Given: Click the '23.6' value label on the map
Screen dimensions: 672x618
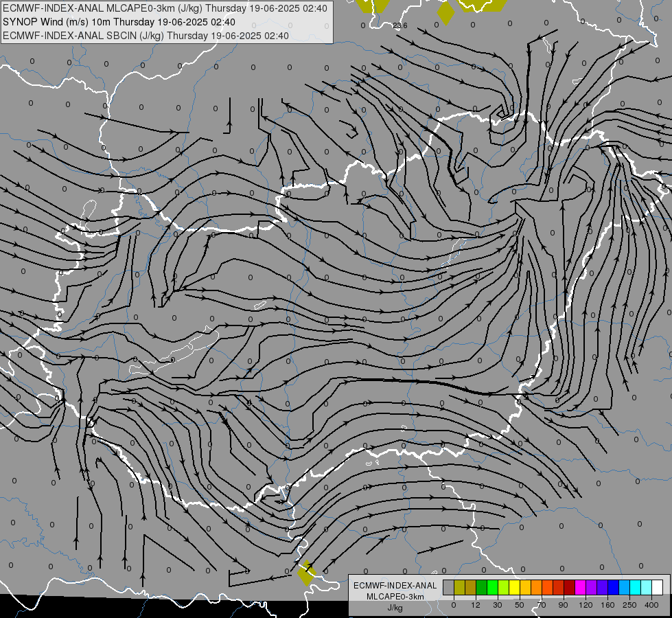Looking at the screenshot, I should point(400,25).
